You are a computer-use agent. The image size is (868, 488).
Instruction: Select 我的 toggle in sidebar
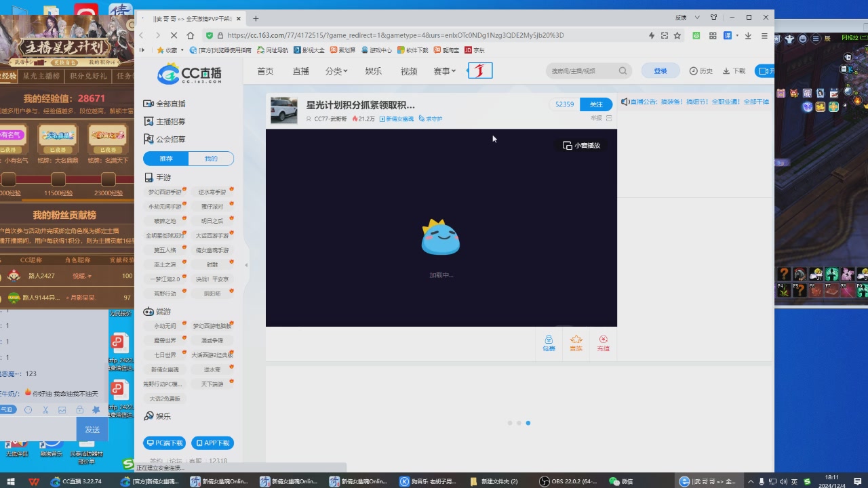pyautogui.click(x=211, y=159)
